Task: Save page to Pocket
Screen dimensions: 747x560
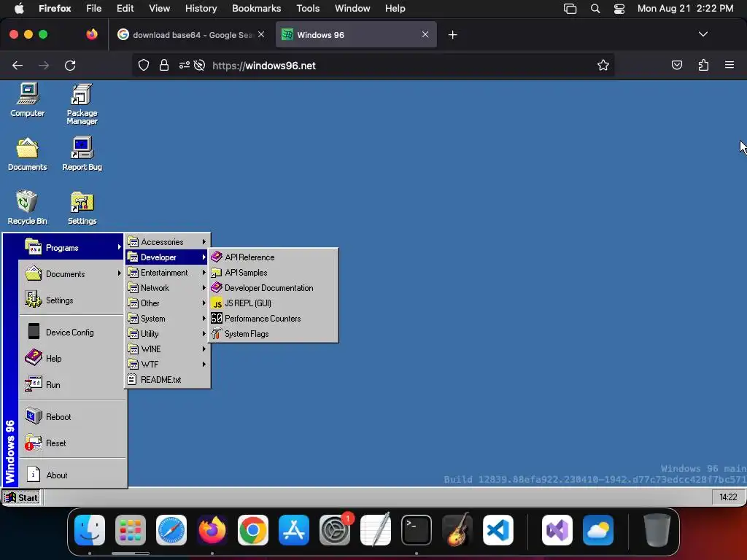Action: point(676,65)
